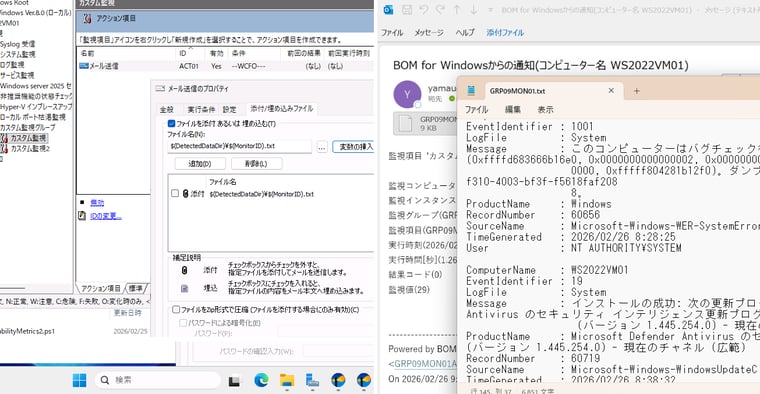Open the Windows Start menu
Image resolution: width=760 pixels, height=394 pixels.
pyautogui.click(x=79, y=380)
